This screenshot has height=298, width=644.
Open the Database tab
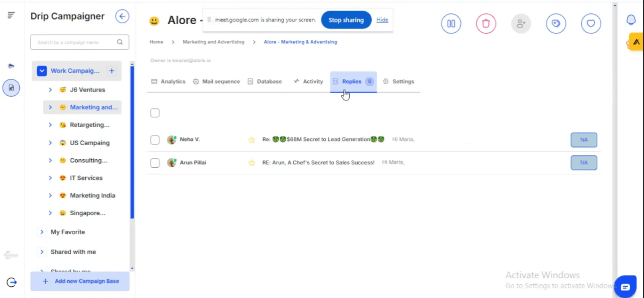point(265,81)
